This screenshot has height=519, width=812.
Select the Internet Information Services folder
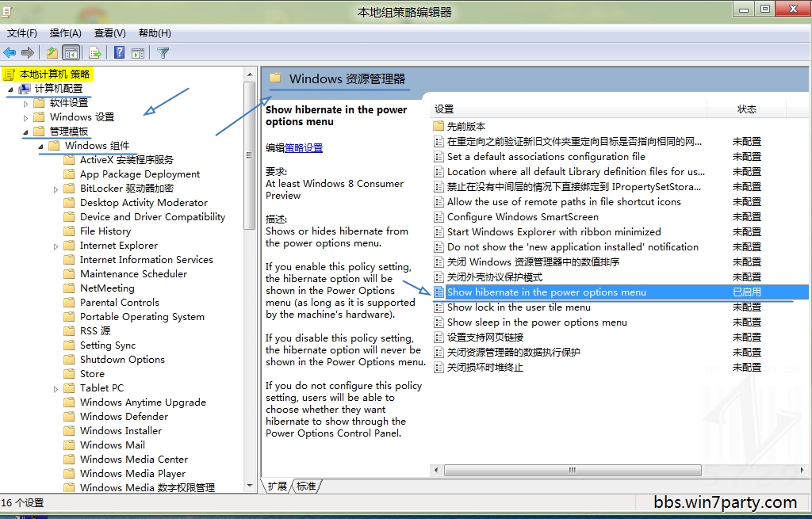tap(147, 260)
